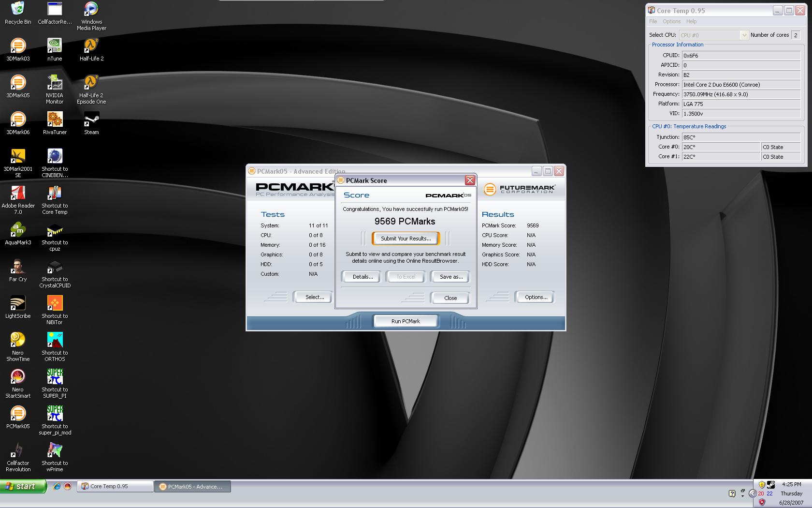
Task: Click the VID value 1.3500v
Action: (741, 114)
